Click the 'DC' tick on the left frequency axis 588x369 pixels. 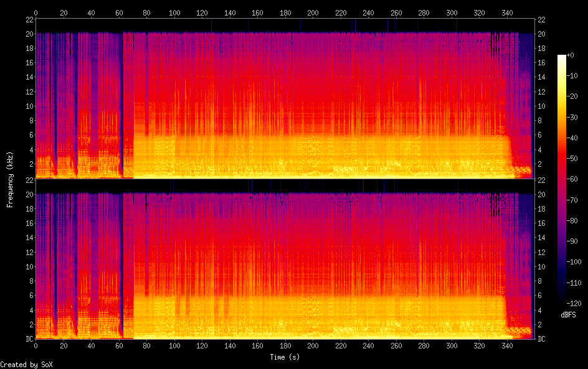30,339
